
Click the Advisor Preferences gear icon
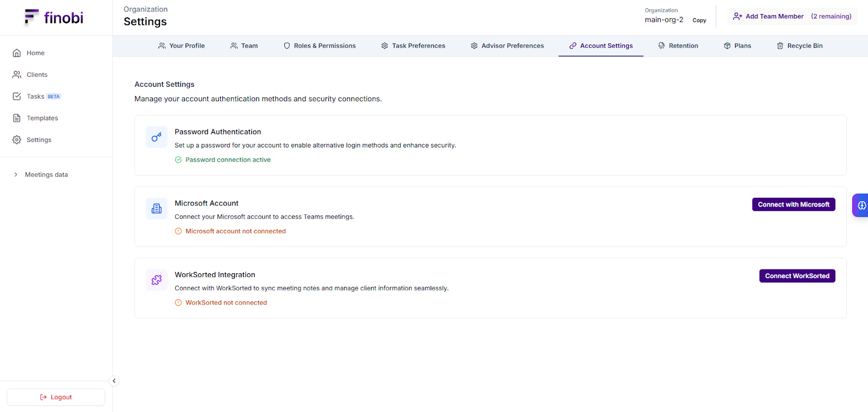pos(474,46)
